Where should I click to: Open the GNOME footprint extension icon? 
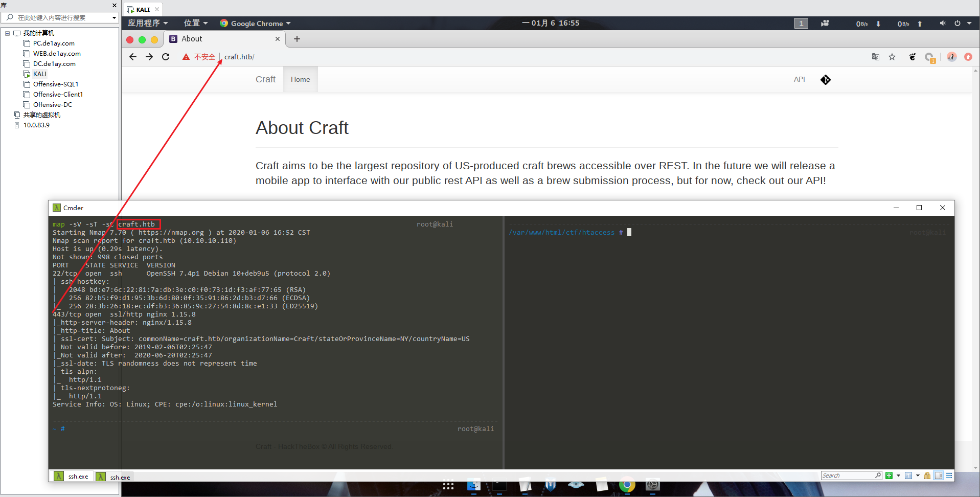[x=913, y=57]
